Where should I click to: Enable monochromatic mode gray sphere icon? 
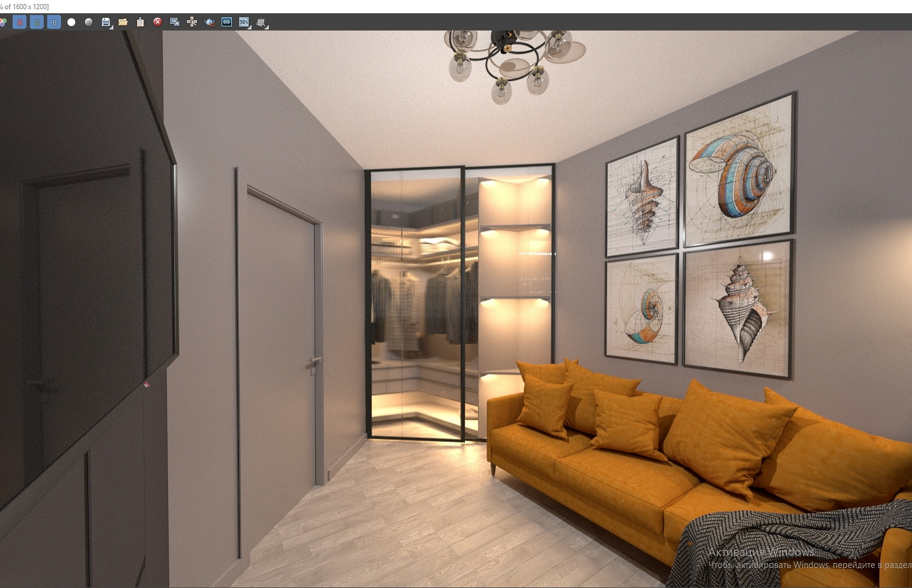point(89,22)
